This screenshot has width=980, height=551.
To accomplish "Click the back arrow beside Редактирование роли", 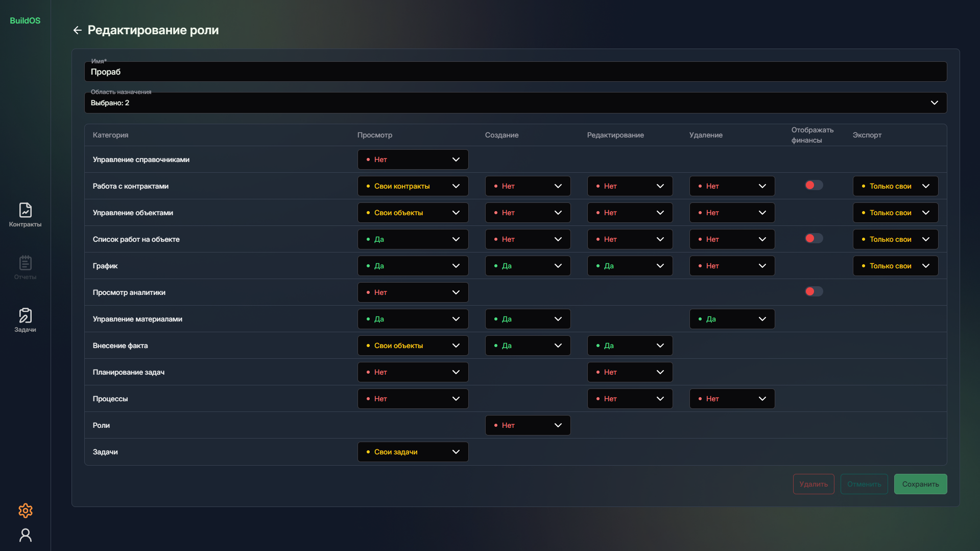I will pyautogui.click(x=77, y=30).
